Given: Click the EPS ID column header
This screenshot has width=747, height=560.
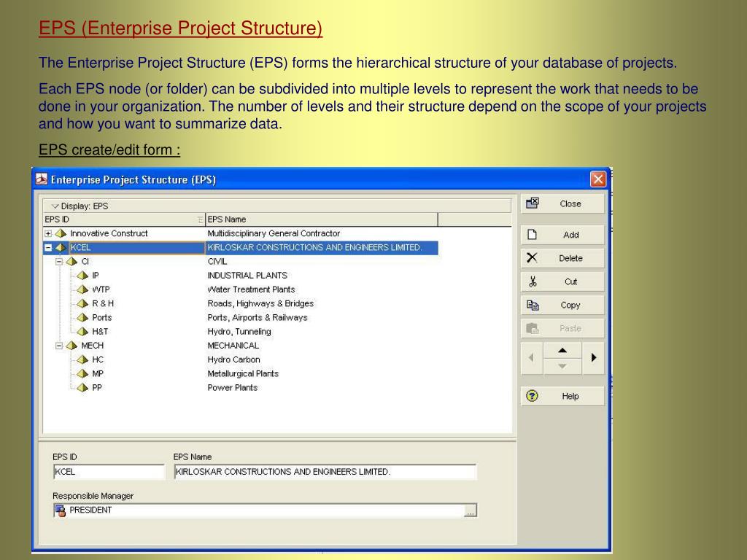Looking at the screenshot, I should click(124, 219).
